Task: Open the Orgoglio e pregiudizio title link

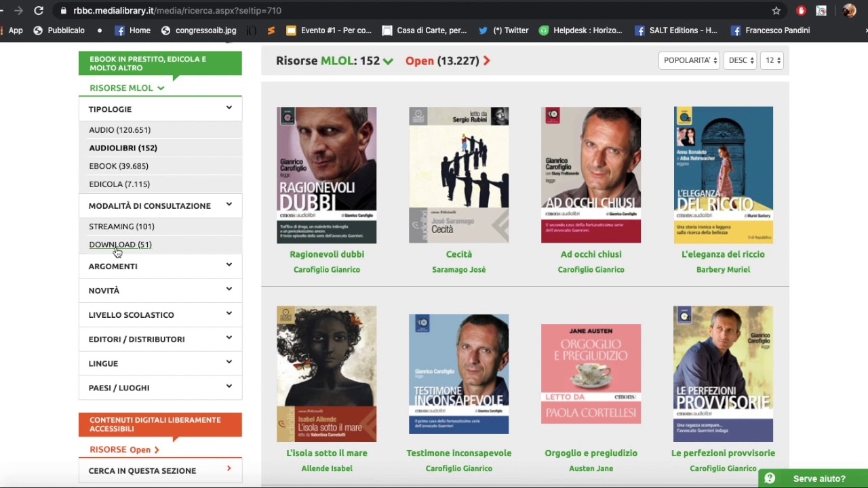Action: [x=591, y=453]
